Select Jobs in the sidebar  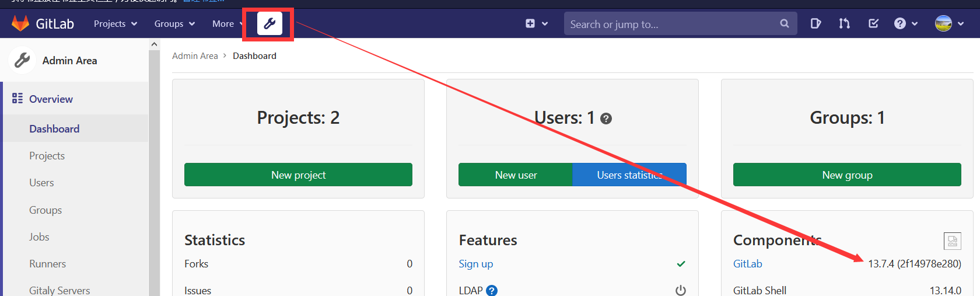(39, 237)
